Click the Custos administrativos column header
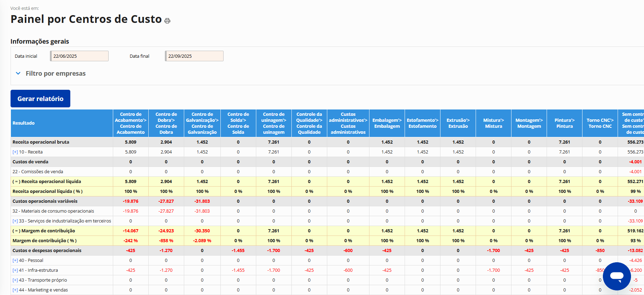The width and height of the screenshot is (644, 295). coord(348,123)
